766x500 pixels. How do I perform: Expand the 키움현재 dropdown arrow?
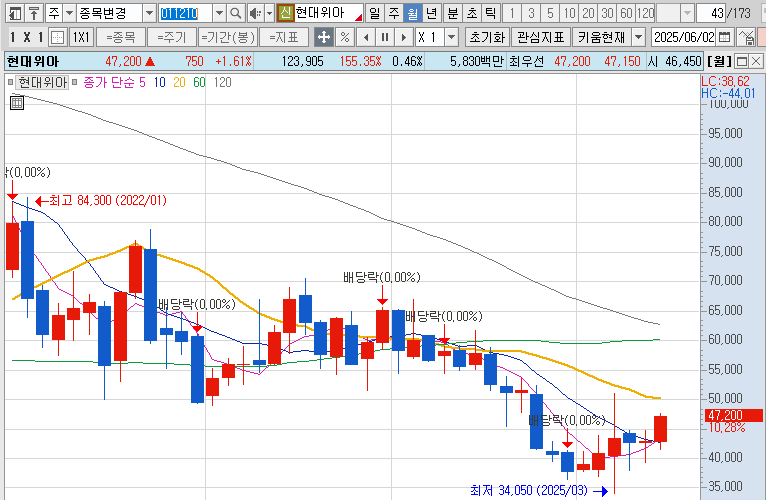click(x=638, y=37)
